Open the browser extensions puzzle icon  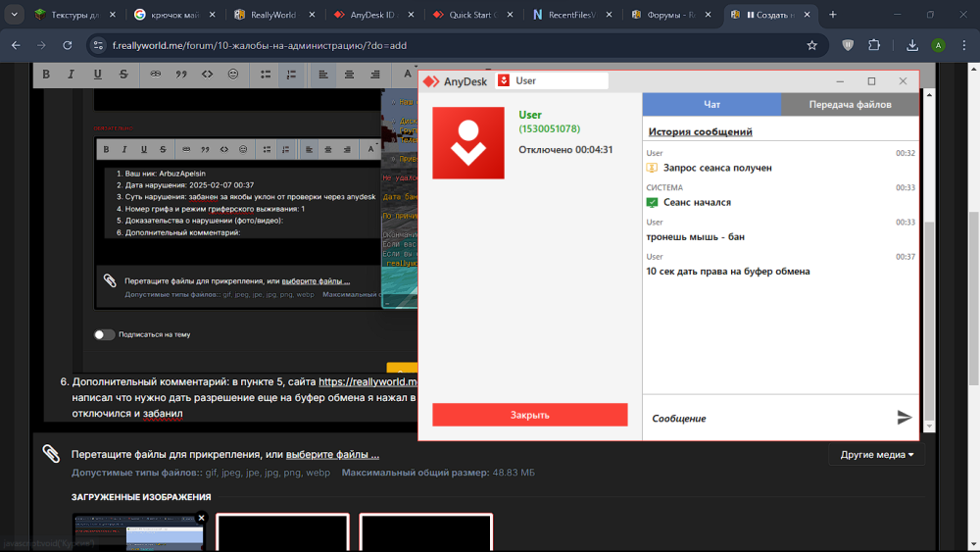click(x=874, y=45)
